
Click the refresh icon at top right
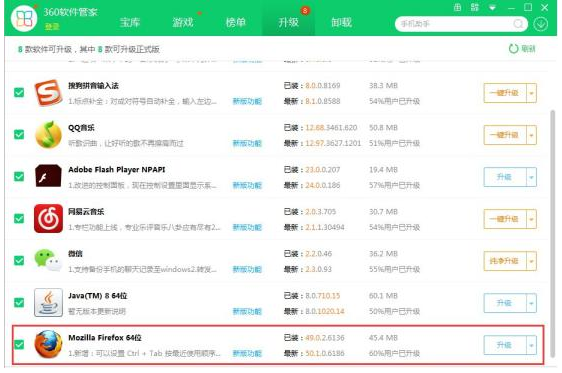(x=513, y=49)
